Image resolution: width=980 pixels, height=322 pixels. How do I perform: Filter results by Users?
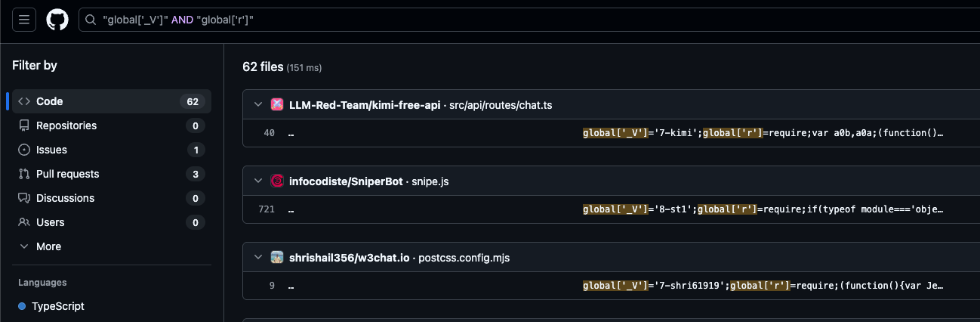[x=50, y=222]
